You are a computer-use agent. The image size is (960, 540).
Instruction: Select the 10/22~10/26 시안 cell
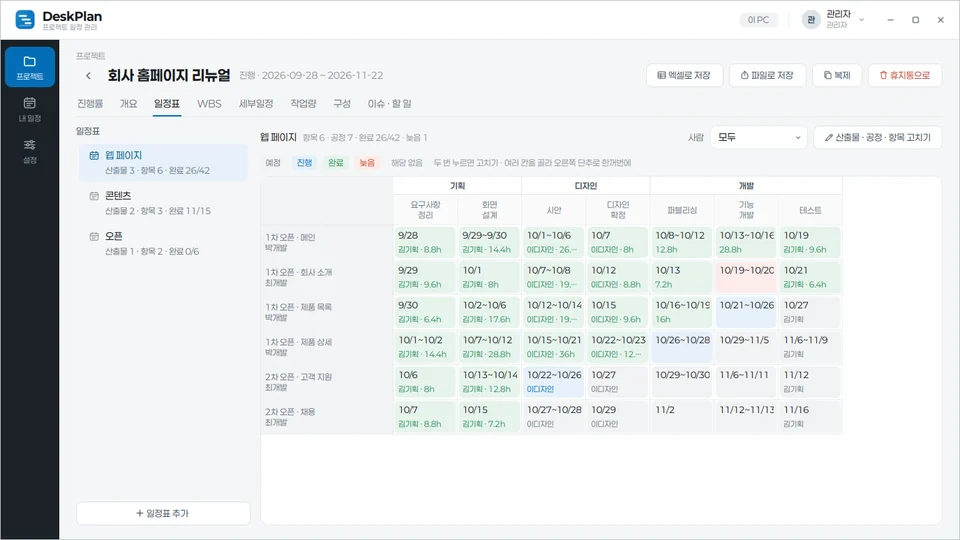pos(553,382)
